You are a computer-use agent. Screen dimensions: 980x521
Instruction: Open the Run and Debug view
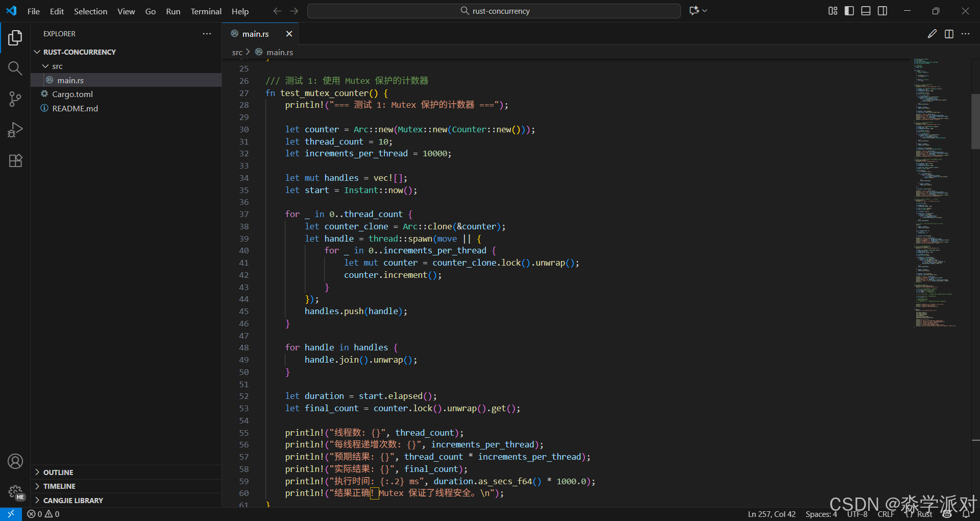15,130
